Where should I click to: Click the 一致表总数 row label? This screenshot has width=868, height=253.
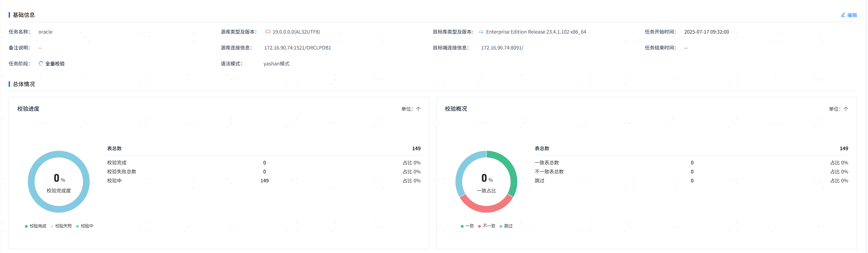[547, 163]
